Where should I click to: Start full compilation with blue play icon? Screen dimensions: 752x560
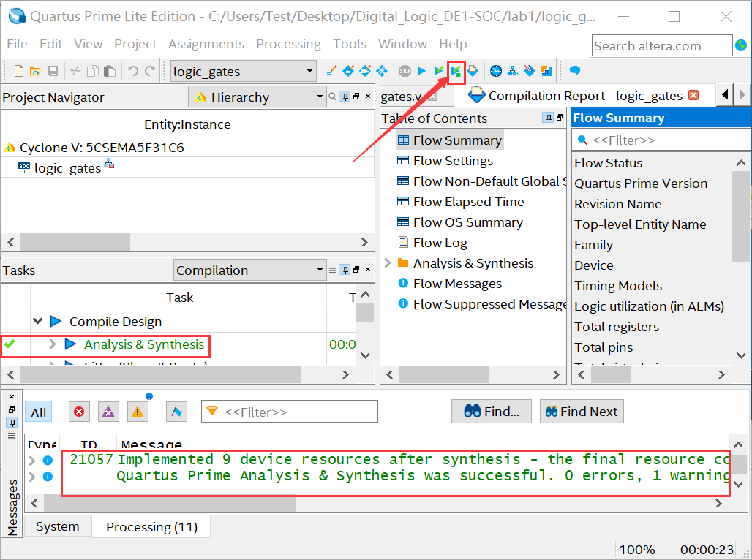[421, 71]
